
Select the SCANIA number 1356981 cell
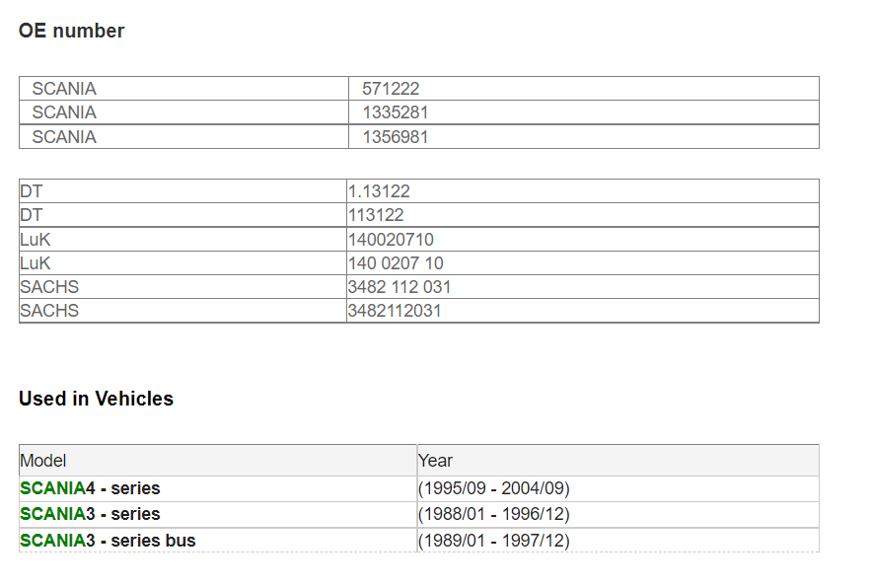click(584, 137)
